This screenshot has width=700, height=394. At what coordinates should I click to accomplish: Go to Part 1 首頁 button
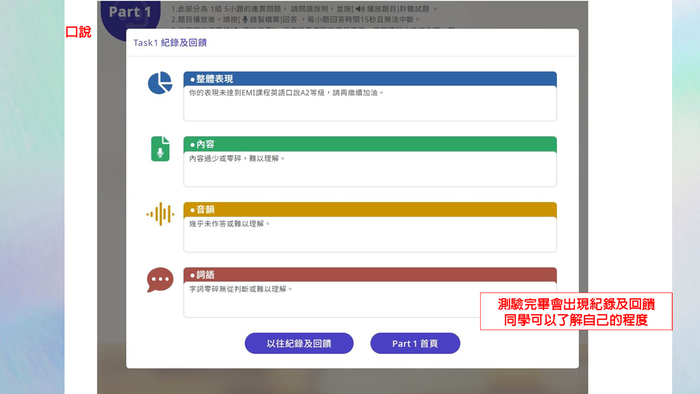[415, 343]
